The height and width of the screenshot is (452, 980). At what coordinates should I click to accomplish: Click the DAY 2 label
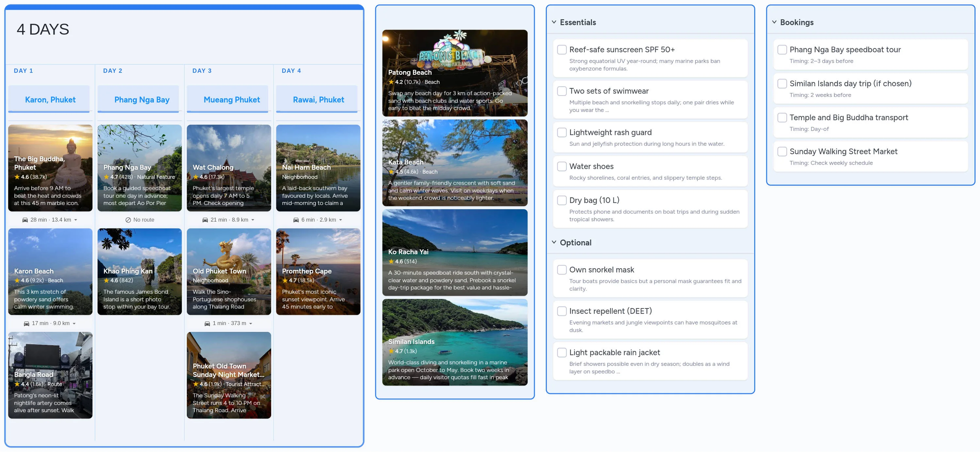(x=113, y=71)
